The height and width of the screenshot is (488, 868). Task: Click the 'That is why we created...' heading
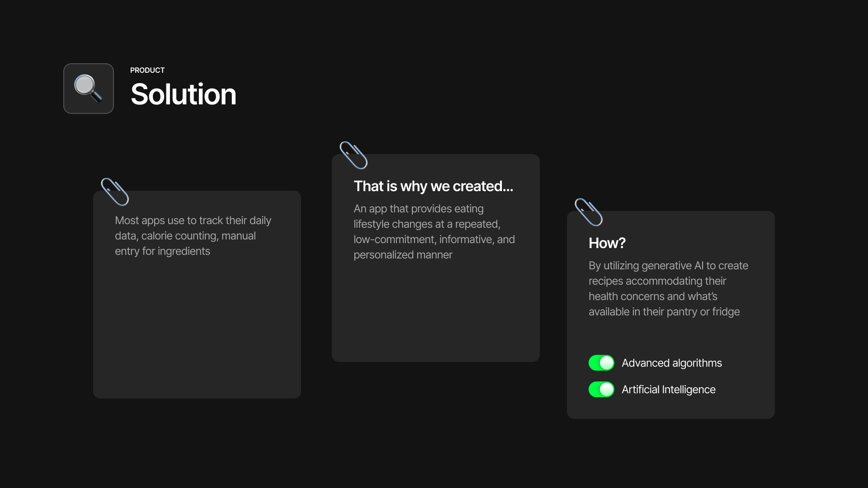click(433, 186)
